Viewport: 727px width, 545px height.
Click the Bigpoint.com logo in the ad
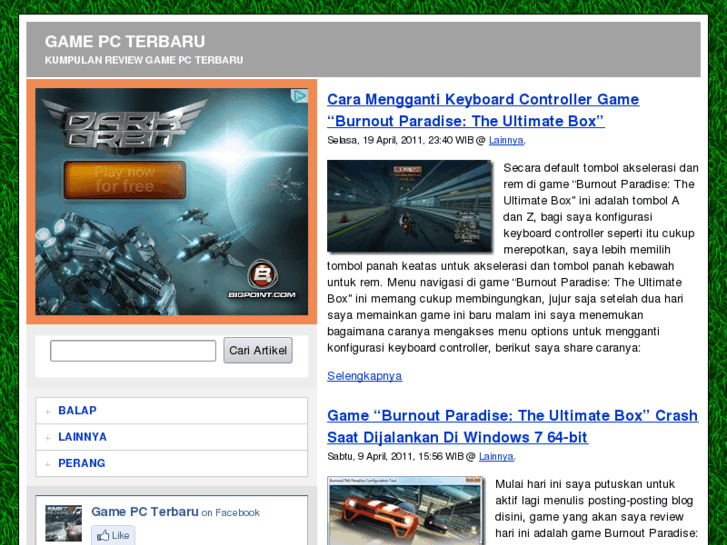(x=262, y=280)
